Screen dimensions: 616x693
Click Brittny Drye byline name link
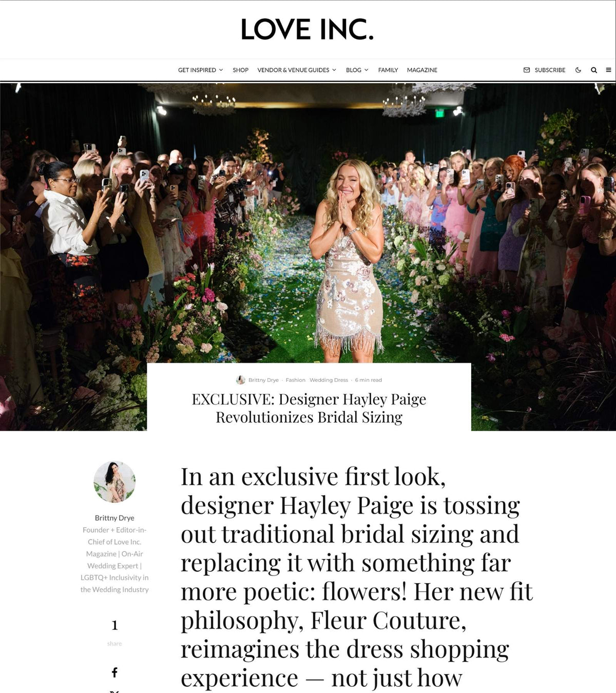click(x=263, y=380)
